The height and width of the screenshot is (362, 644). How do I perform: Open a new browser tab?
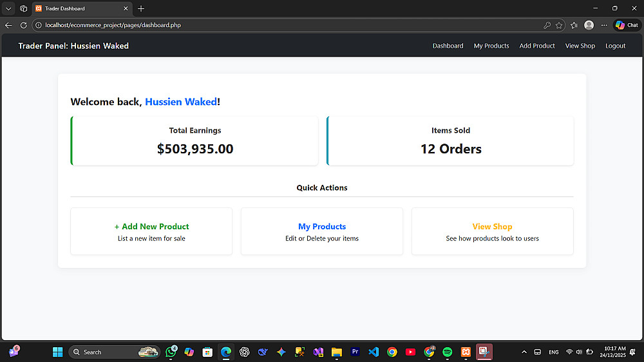pos(141,8)
